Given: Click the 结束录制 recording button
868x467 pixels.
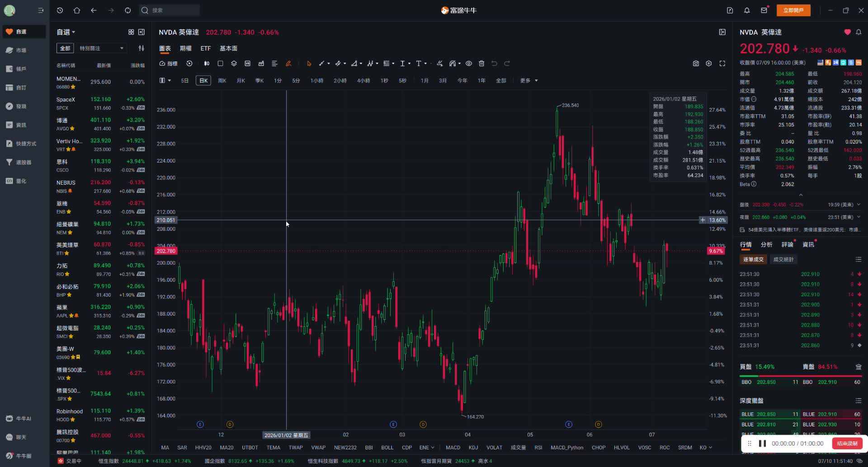Looking at the screenshot, I should 847,444.
